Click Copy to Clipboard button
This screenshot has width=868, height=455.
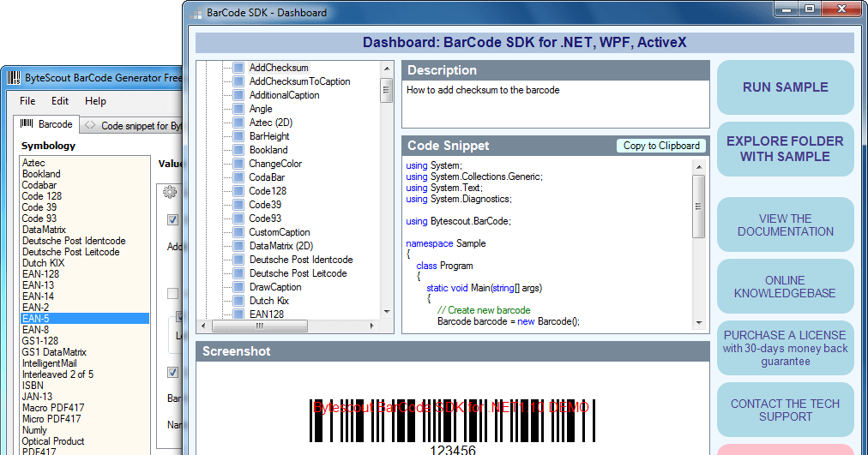(661, 146)
